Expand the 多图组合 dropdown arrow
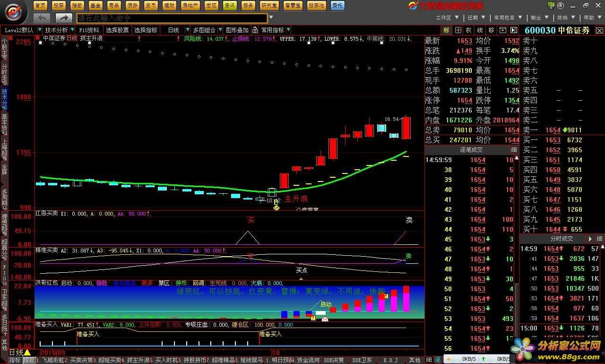 (x=220, y=30)
